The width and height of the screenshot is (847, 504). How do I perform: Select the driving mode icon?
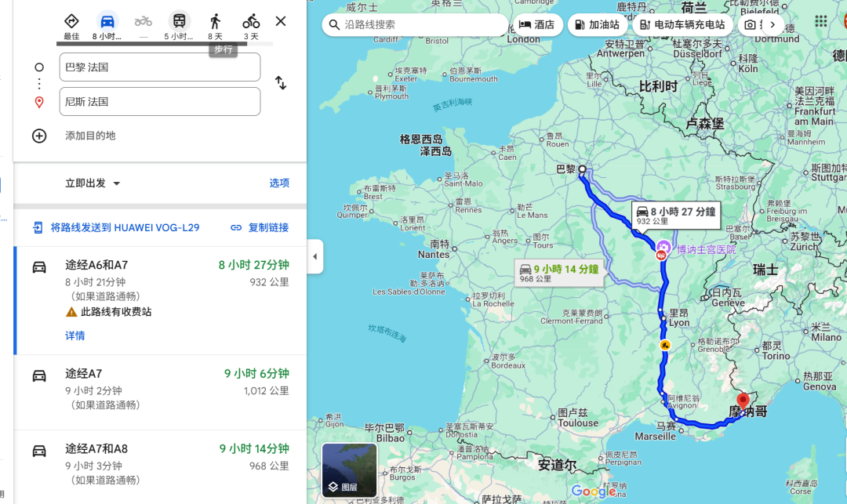point(107,21)
